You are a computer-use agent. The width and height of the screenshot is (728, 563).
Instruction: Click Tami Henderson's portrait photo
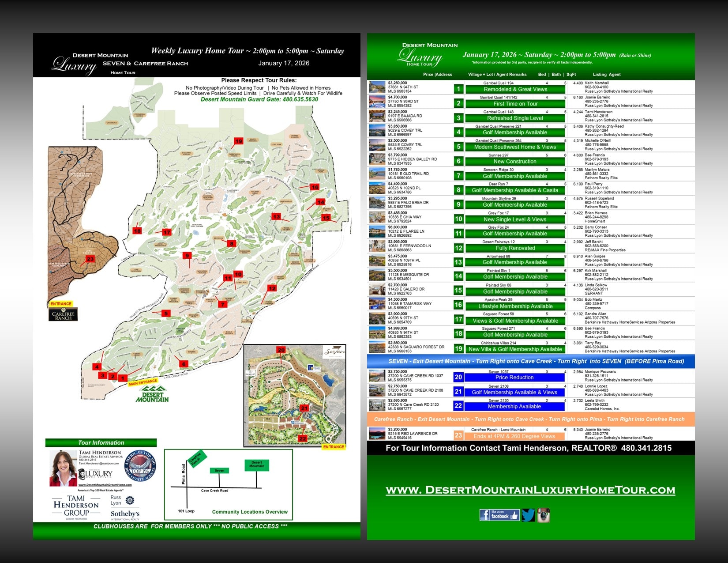coord(64,469)
